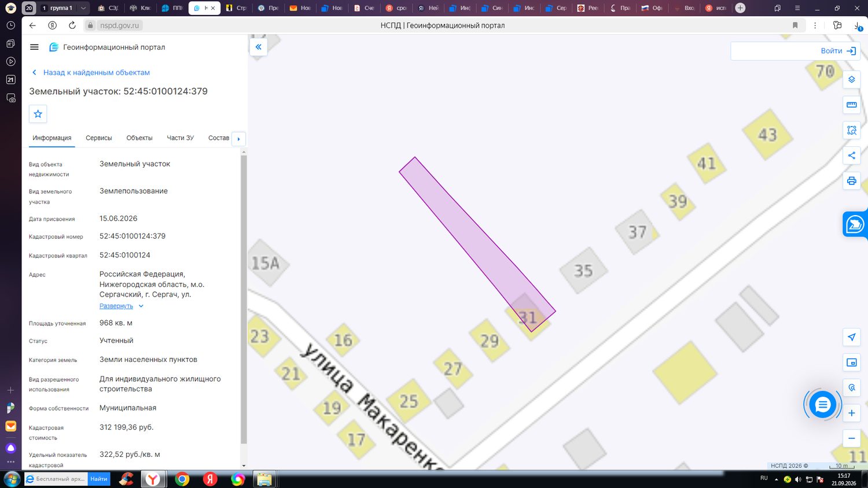
Task: Open the Части ЗУ tab
Action: coord(180,138)
